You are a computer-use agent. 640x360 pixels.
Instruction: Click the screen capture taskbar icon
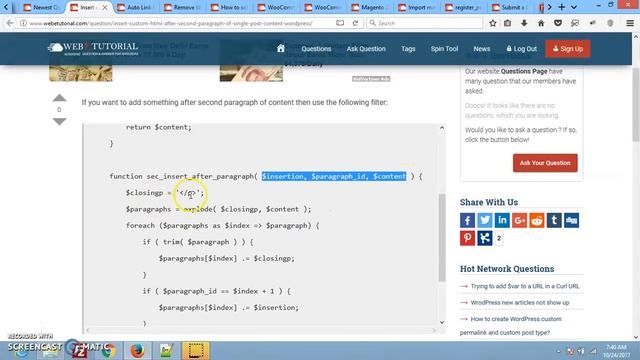pyautogui.click(x=196, y=351)
